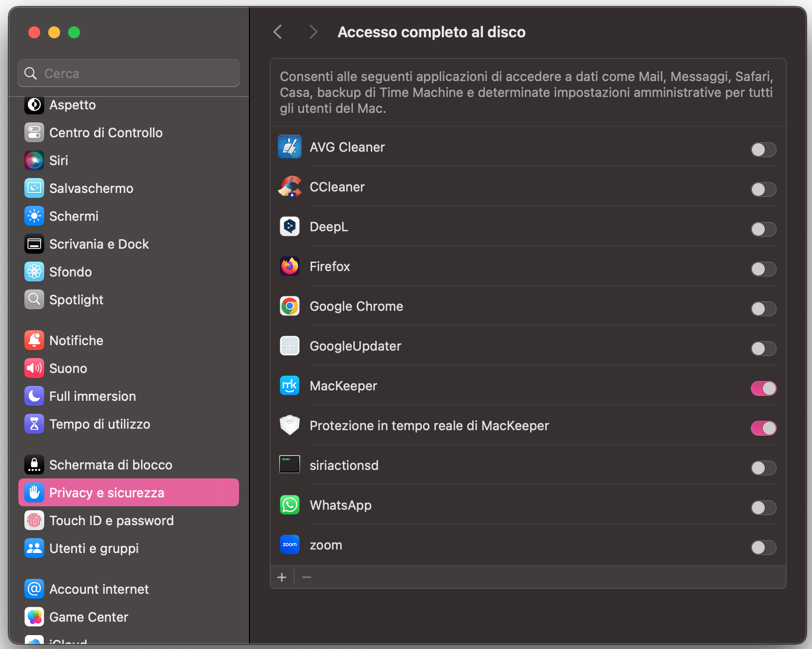Click the CCleaner app icon
This screenshot has height=649, width=812.
290,186
